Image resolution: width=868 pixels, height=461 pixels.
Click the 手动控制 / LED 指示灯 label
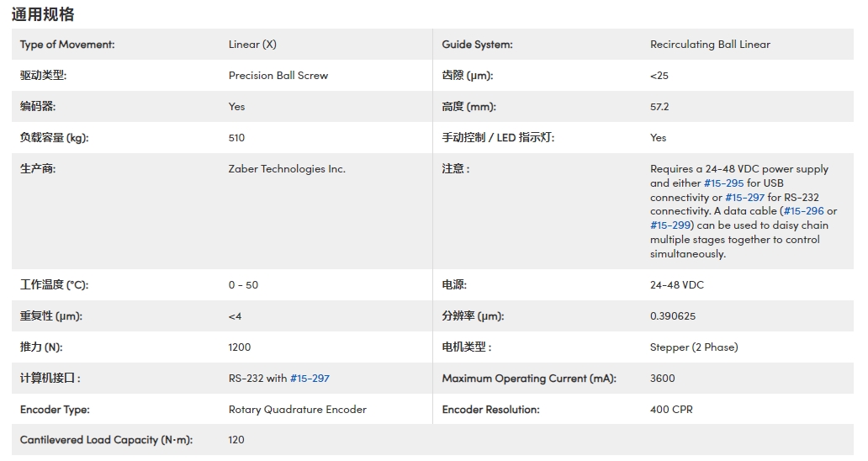coord(498,138)
